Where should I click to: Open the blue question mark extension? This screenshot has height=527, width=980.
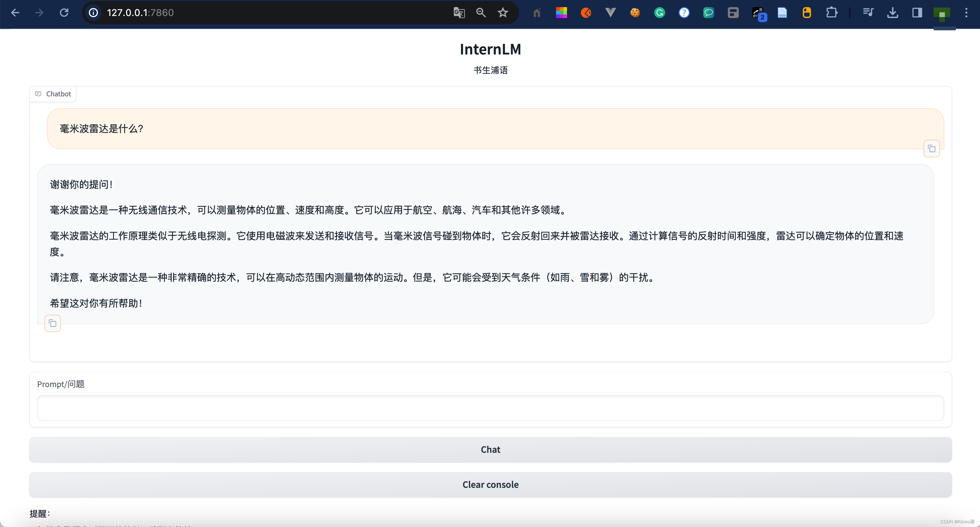click(684, 13)
